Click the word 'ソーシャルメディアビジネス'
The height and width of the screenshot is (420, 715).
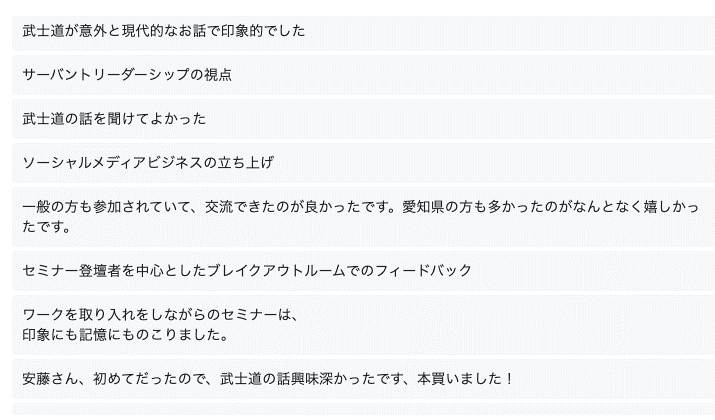(112, 163)
